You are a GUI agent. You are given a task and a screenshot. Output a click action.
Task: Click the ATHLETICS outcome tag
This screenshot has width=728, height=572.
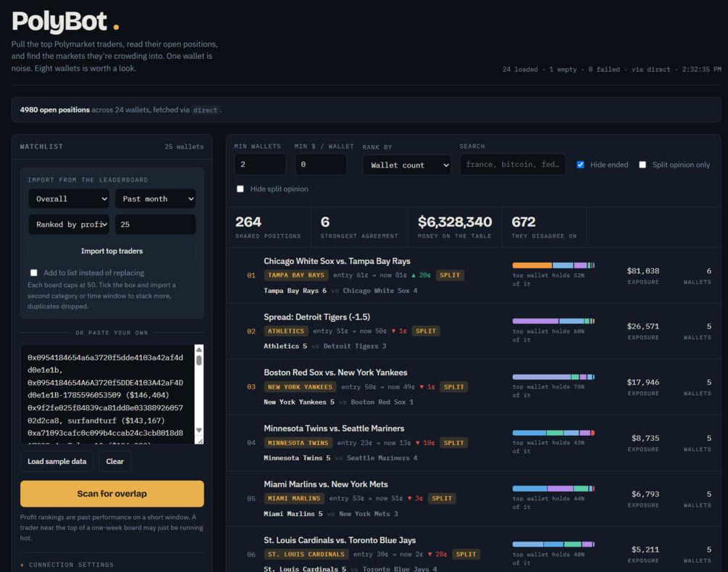tap(286, 331)
